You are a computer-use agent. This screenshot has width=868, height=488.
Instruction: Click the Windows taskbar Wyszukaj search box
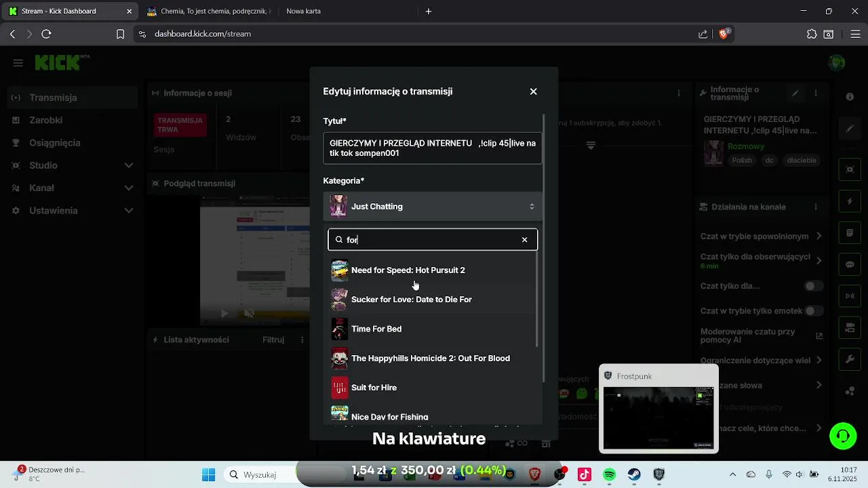coord(259,474)
